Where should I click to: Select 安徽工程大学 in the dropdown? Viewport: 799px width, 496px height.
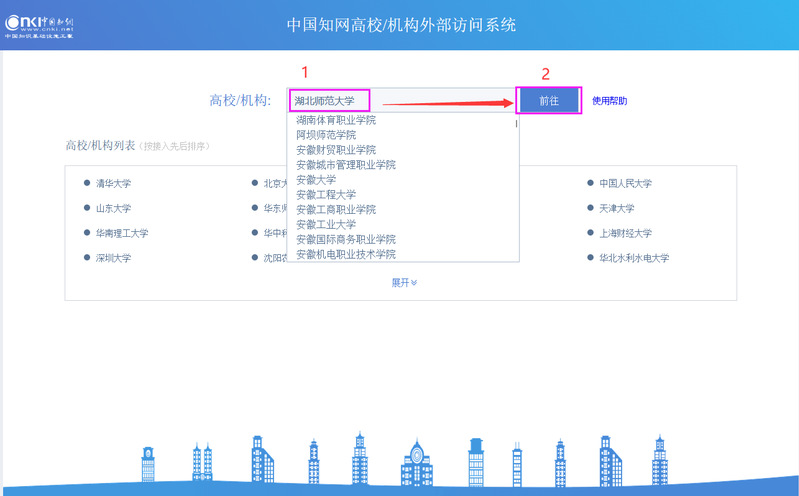326,195
